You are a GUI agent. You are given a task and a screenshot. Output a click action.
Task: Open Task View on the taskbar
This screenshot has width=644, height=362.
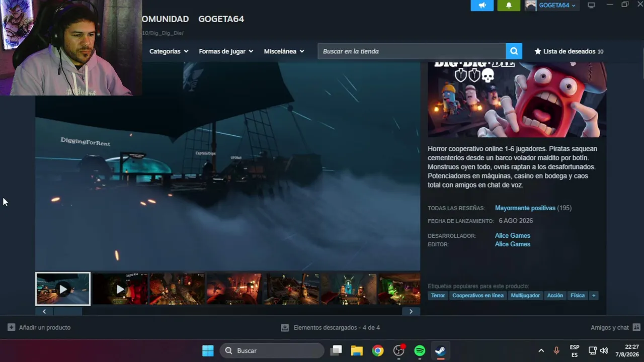[336, 350]
